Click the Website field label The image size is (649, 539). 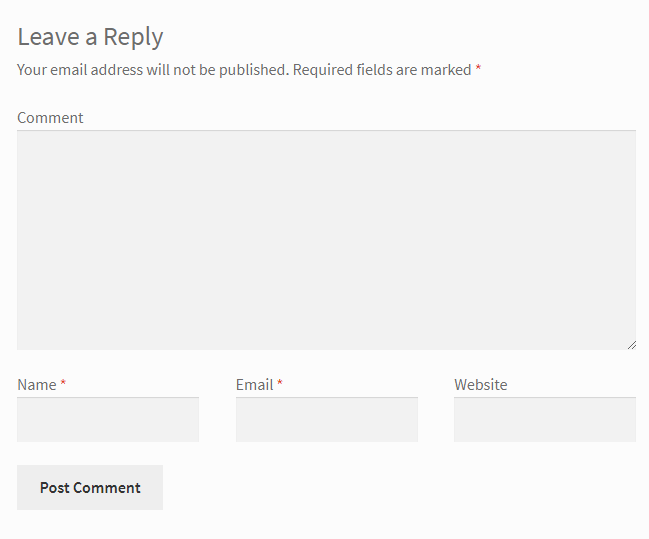[x=481, y=385]
